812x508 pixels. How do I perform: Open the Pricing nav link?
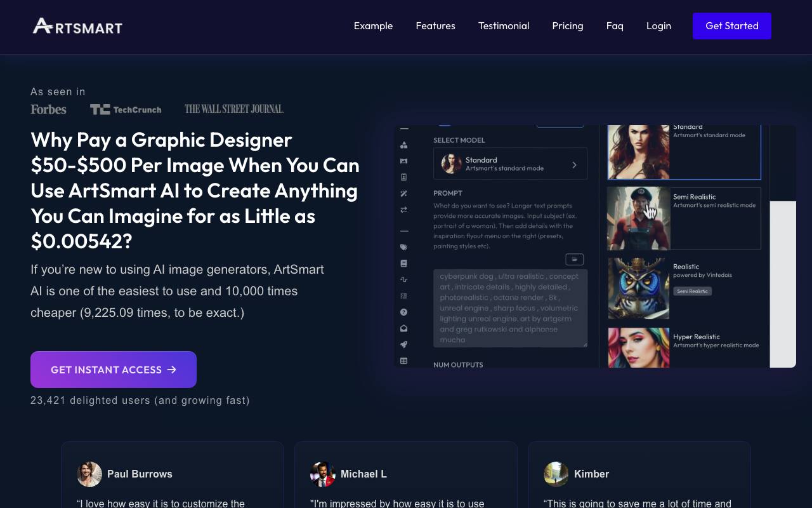(568, 26)
